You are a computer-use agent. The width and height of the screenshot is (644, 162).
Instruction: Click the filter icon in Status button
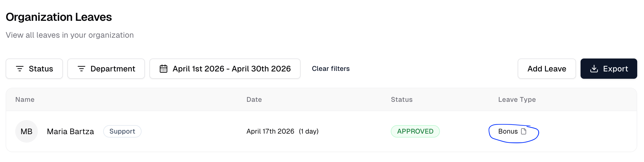[x=20, y=69]
